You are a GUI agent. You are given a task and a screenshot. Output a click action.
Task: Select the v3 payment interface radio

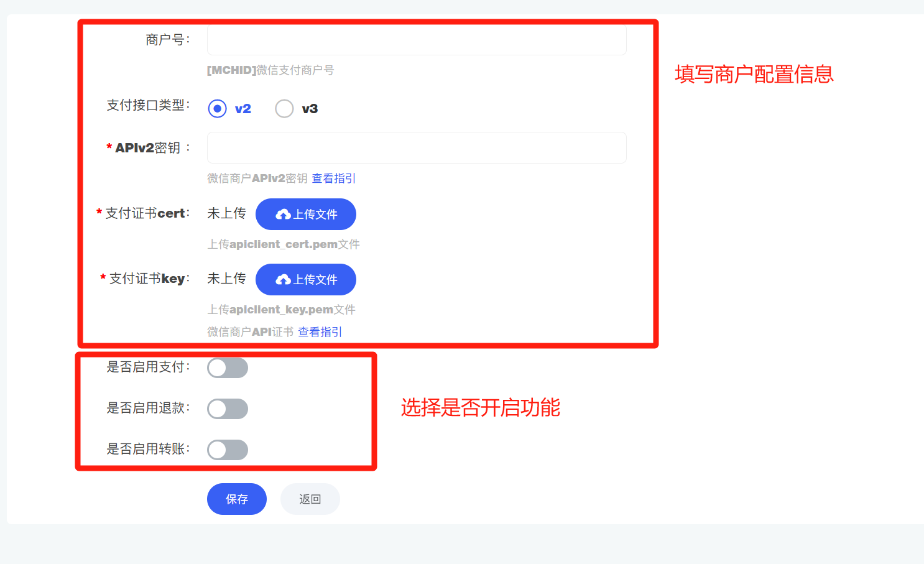click(x=284, y=109)
